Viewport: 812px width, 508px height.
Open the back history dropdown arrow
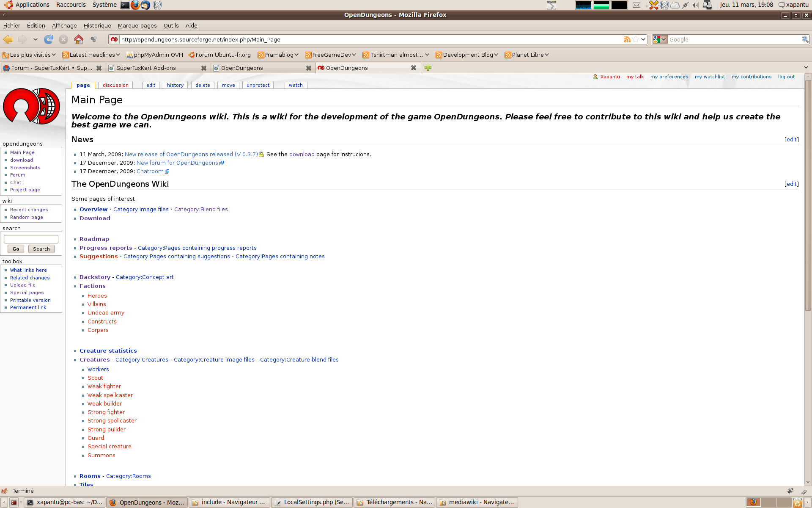(36, 39)
